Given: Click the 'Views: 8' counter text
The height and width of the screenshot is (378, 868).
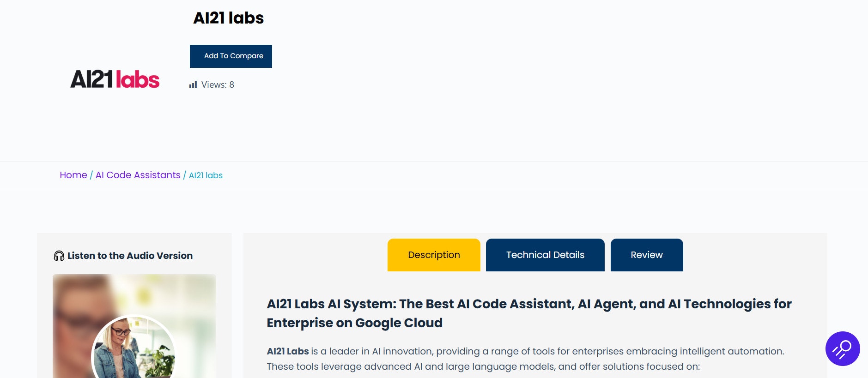Looking at the screenshot, I should [218, 84].
